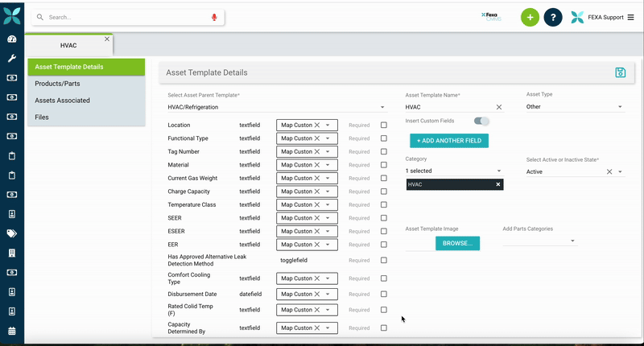Click the Add Another Field button
This screenshot has width=644, height=346.
[x=449, y=140]
